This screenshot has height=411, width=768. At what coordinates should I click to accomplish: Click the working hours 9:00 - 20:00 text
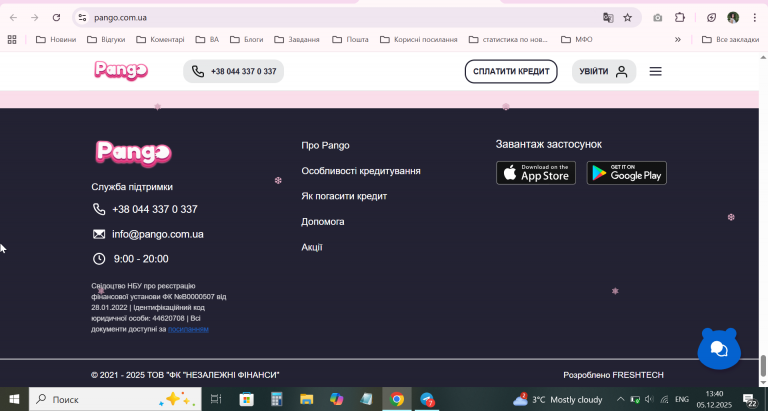[141, 259]
